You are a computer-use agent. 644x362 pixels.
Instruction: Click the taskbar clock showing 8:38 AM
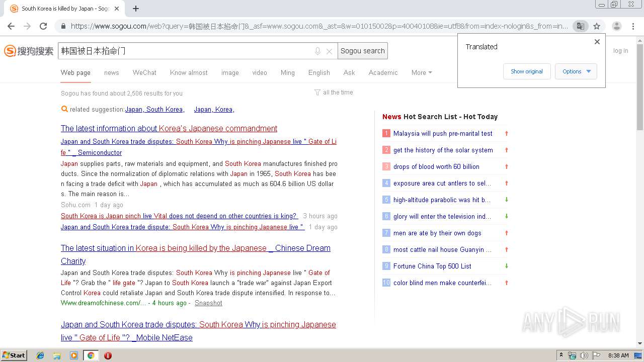618,355
